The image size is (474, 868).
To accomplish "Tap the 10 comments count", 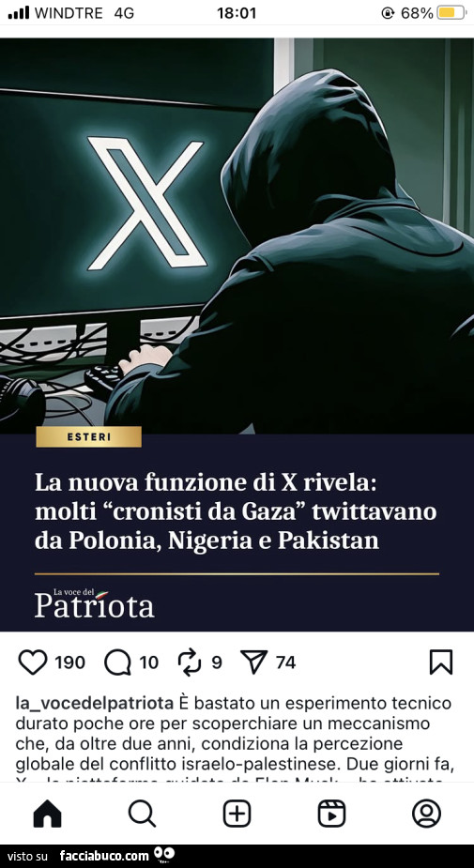I will tap(148, 662).
